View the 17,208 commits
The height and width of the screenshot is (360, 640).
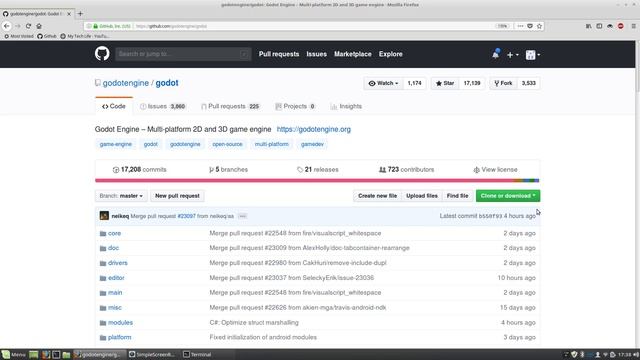pyautogui.click(x=139, y=169)
